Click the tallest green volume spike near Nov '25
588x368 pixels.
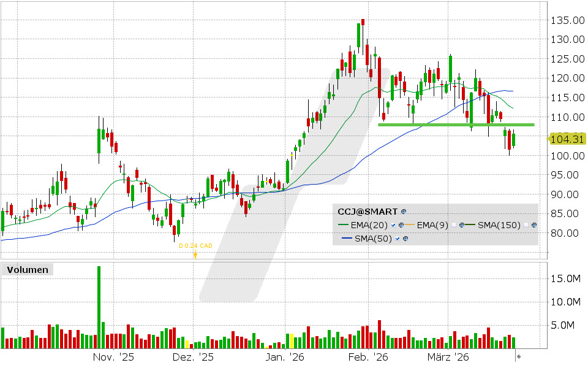98,307
